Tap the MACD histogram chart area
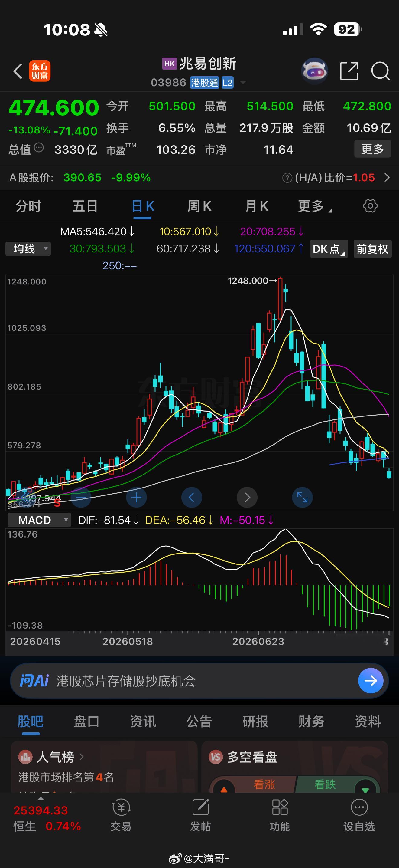Image resolution: width=399 pixels, height=868 pixels. (x=199, y=580)
